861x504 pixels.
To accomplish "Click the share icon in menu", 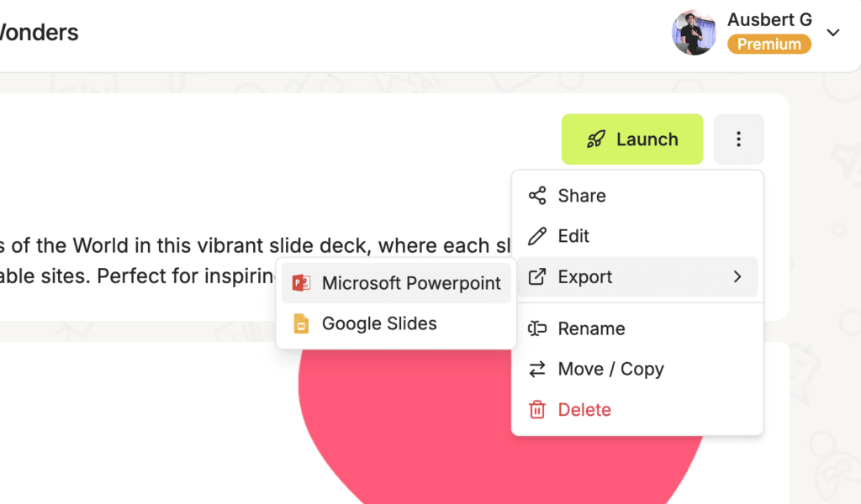I will coord(537,196).
